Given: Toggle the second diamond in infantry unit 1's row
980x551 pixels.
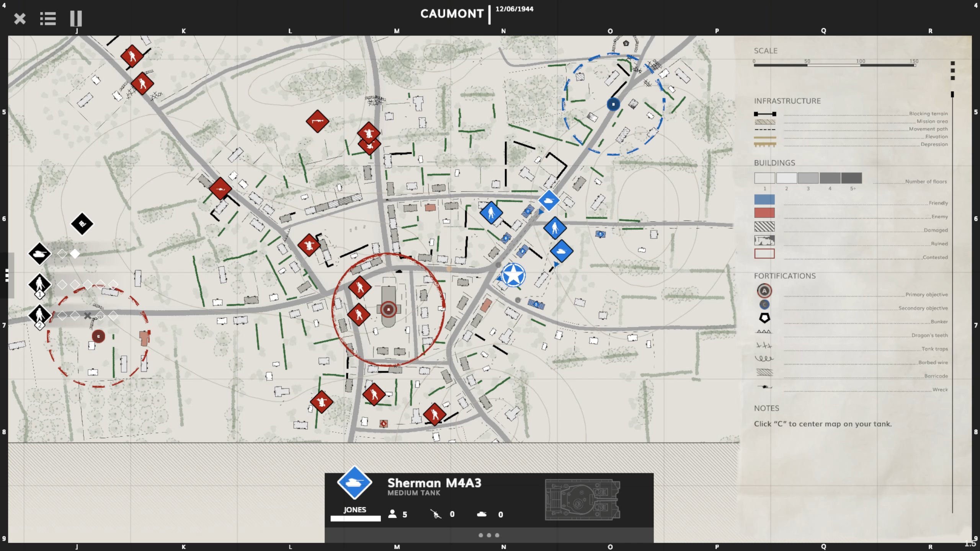Looking at the screenshot, I should (x=75, y=284).
